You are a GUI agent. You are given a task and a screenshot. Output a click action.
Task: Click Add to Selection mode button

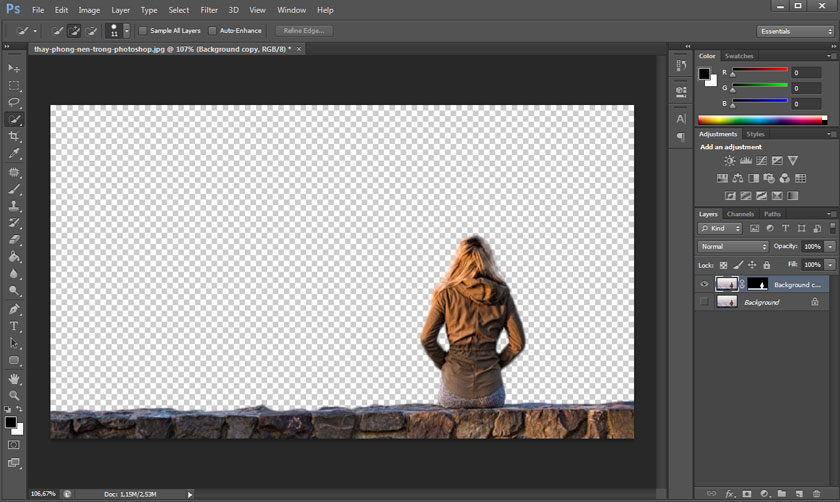74,31
